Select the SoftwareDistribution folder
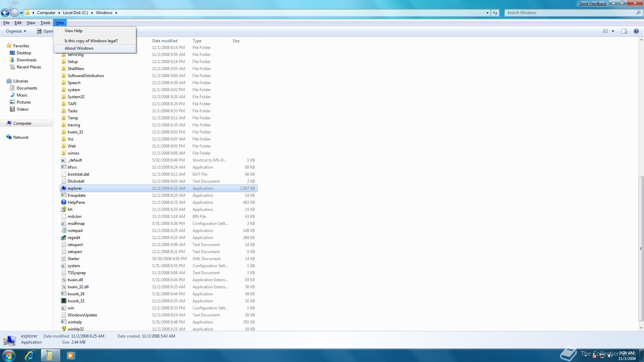Image resolution: width=644 pixels, height=362 pixels. point(86,76)
